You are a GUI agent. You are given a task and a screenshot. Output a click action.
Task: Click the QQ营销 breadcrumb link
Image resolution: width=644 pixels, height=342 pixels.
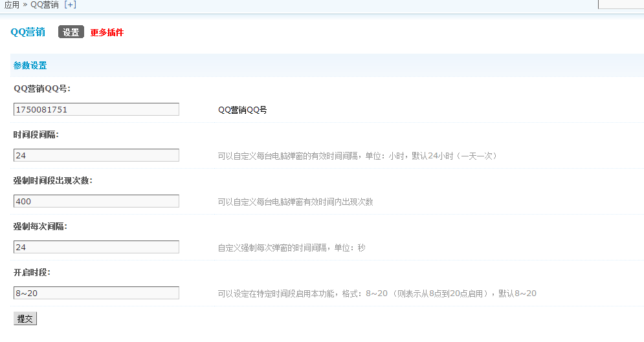(x=45, y=5)
